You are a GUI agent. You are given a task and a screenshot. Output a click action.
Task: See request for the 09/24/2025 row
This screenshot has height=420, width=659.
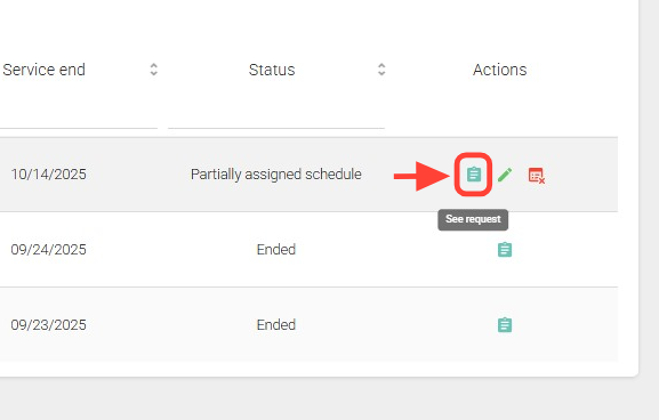pos(505,250)
